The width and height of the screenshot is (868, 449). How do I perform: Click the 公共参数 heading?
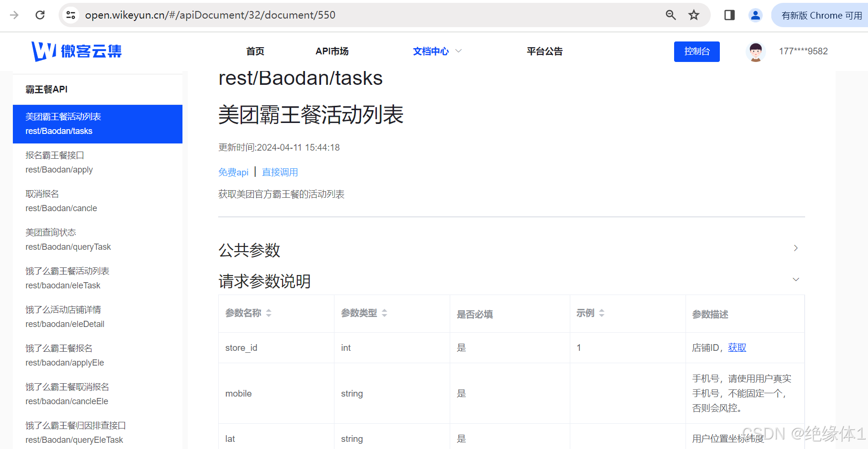point(249,250)
